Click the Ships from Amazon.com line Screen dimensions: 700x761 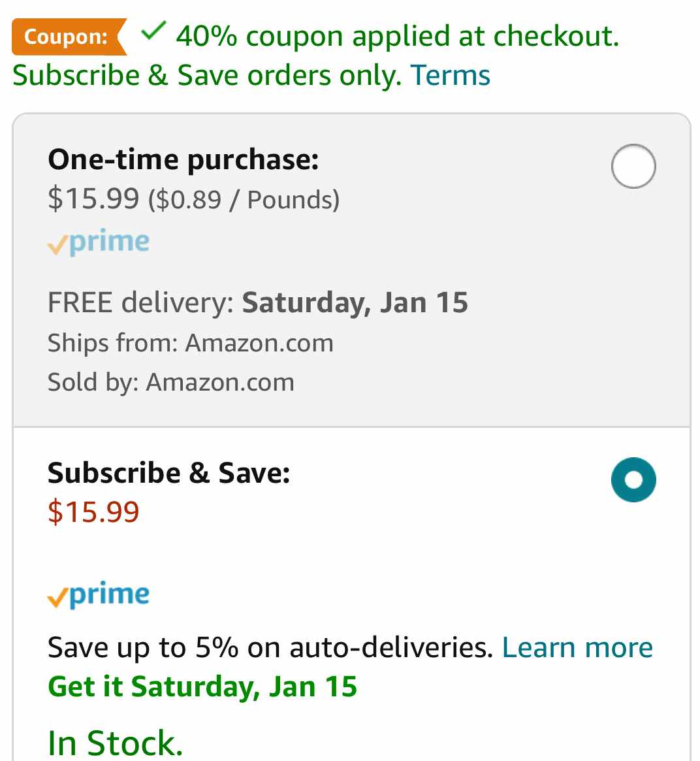pyautogui.click(x=191, y=343)
